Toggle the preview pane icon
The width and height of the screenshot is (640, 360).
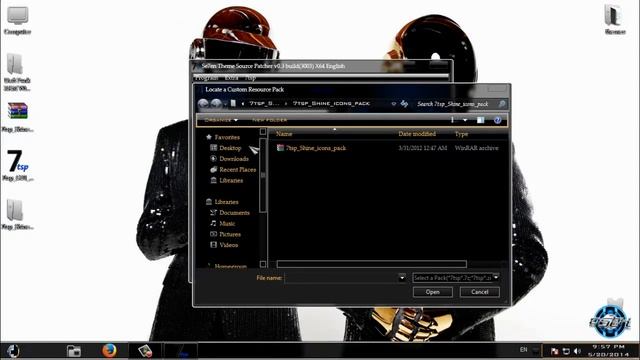(x=480, y=120)
